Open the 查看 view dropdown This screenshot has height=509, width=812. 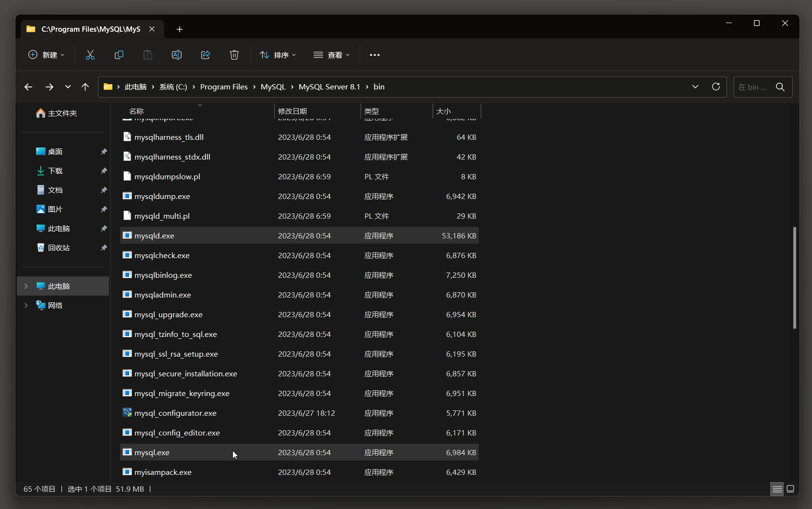tap(332, 55)
